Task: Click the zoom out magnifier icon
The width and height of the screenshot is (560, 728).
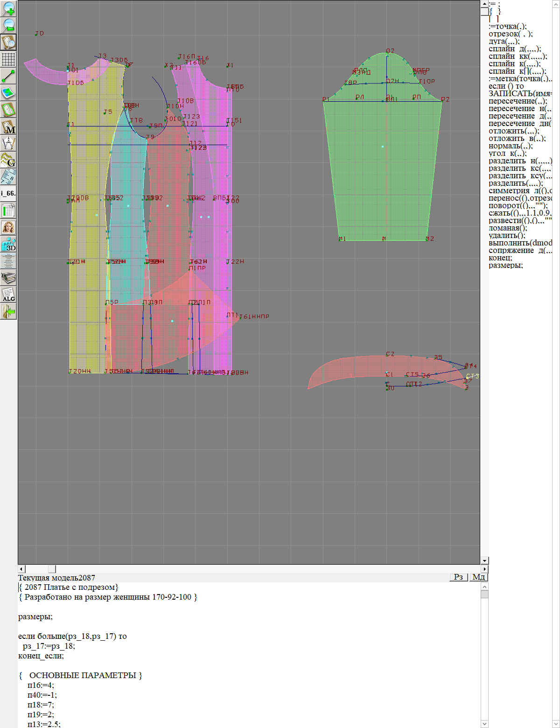Action: [x=8, y=25]
